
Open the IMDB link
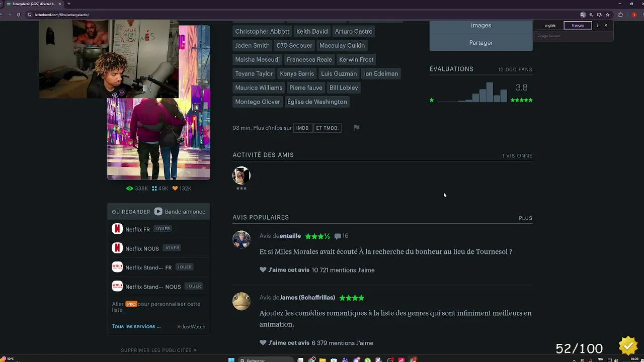[x=302, y=128]
